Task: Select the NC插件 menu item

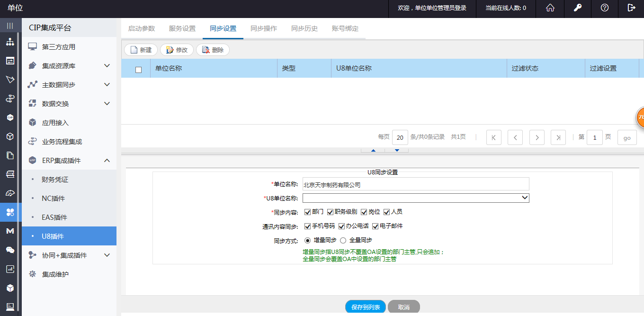Action: [x=53, y=199]
